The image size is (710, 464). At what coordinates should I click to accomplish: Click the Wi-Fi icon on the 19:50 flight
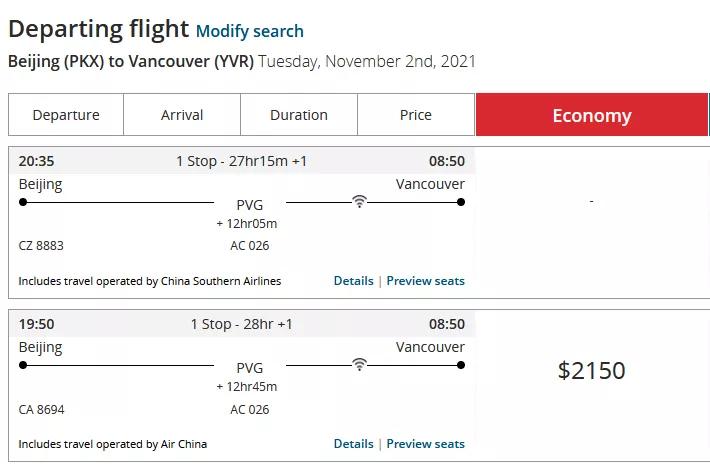[x=359, y=365]
